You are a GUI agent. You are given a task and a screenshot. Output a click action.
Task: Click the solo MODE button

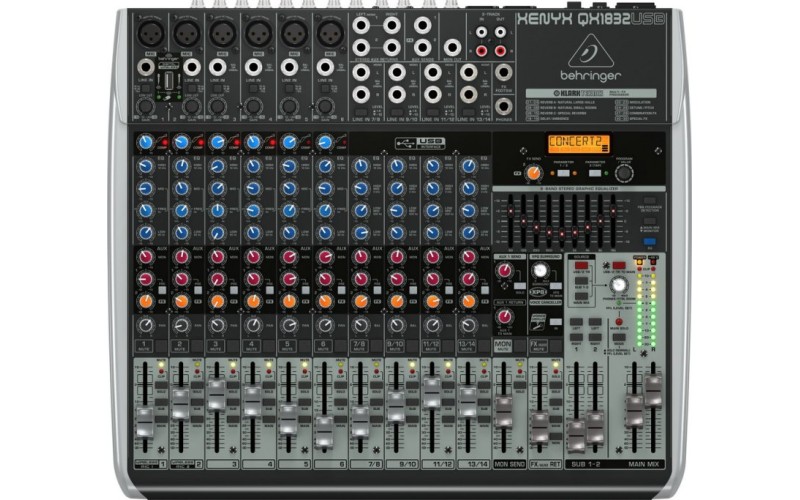pos(619,338)
